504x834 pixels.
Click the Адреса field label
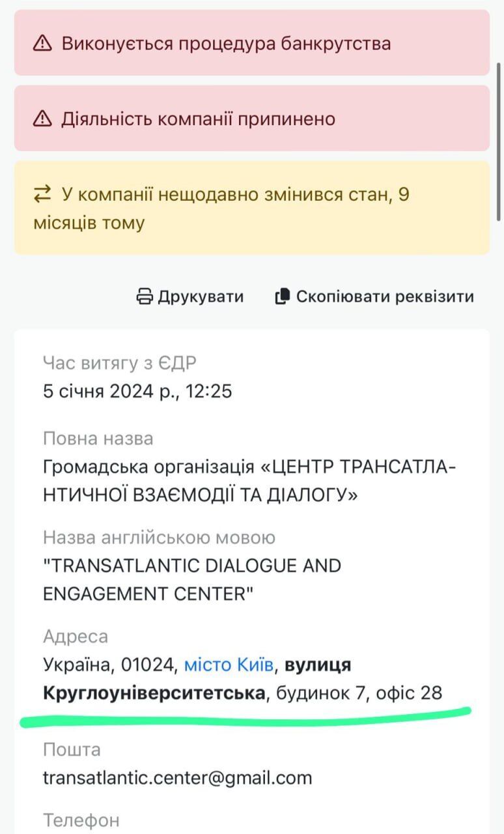[76, 637]
